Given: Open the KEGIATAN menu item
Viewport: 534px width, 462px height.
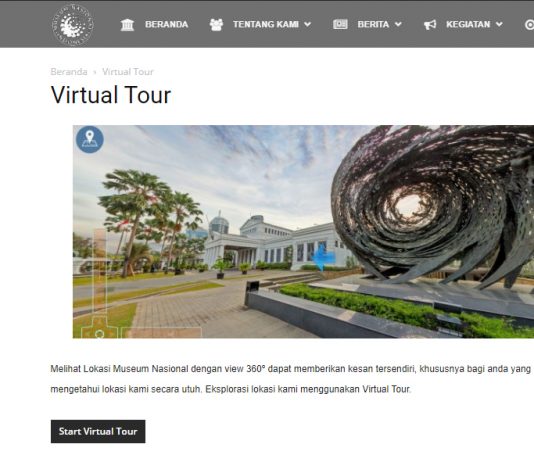Looking at the screenshot, I should point(468,25).
